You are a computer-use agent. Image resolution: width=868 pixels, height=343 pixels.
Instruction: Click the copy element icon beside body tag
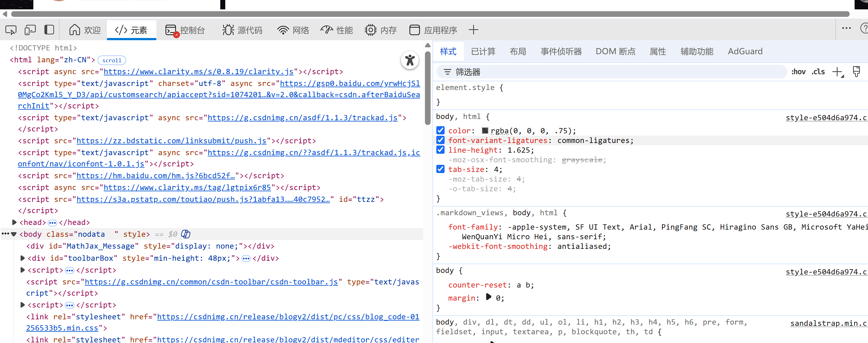click(x=185, y=234)
